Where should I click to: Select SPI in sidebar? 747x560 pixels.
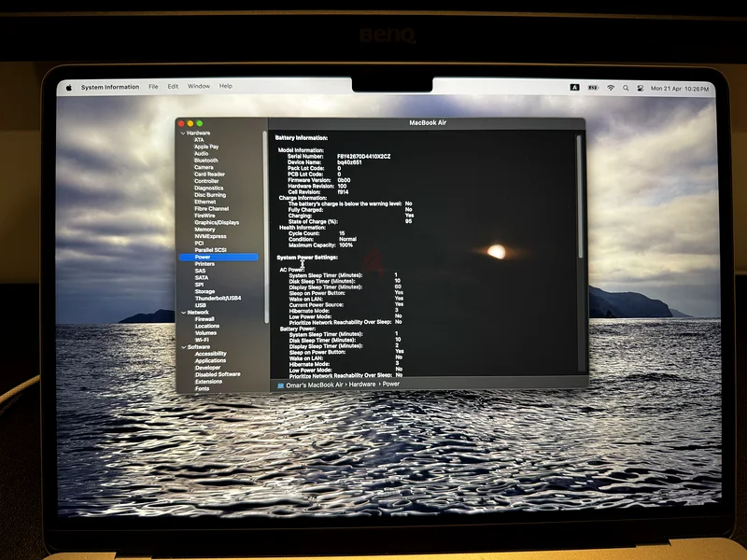[x=199, y=285]
